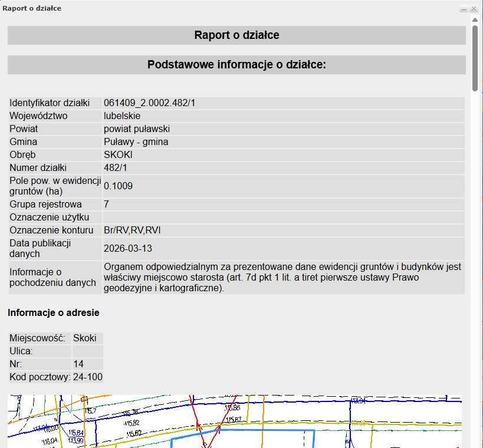Viewport: 483px width, 448px height.
Task: Click the postal code value 24-100
Action: tap(88, 377)
